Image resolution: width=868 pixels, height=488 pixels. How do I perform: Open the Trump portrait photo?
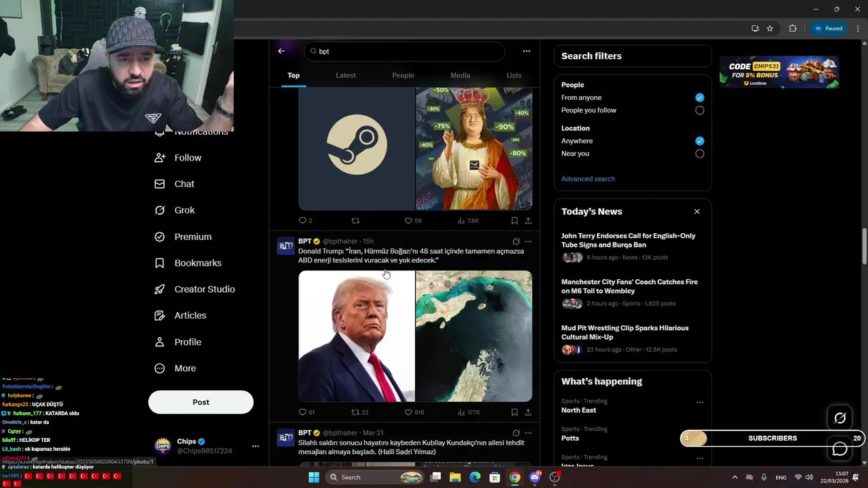click(357, 336)
